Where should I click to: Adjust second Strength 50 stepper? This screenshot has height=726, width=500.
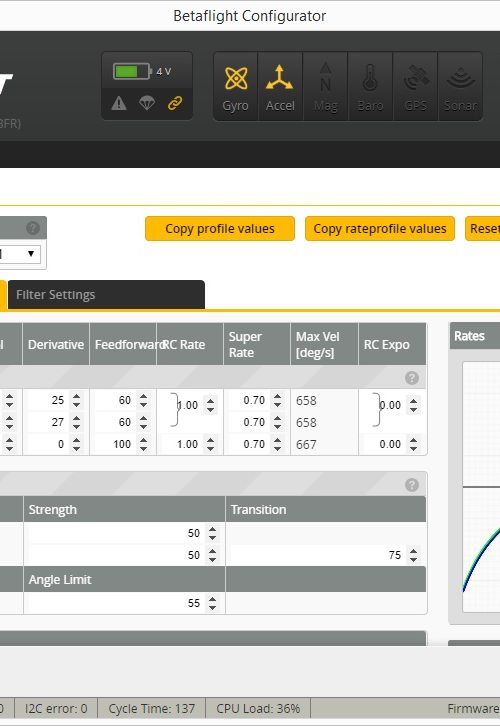[x=212, y=555]
